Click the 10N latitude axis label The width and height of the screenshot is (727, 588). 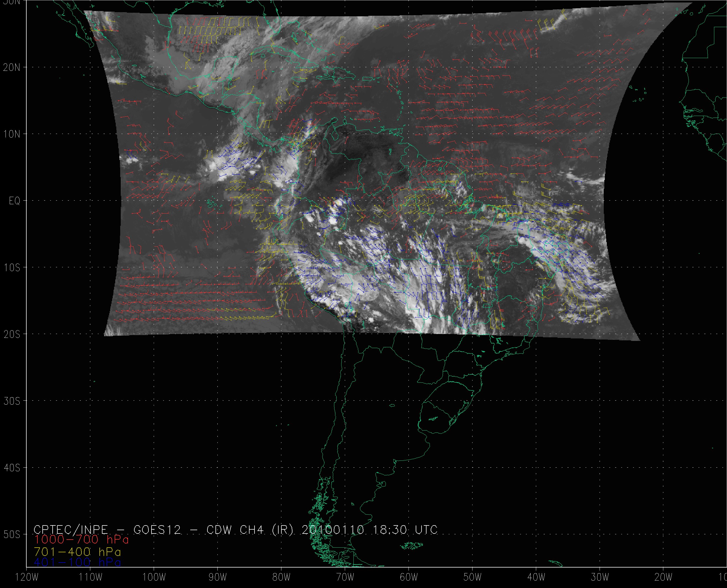click(12, 134)
